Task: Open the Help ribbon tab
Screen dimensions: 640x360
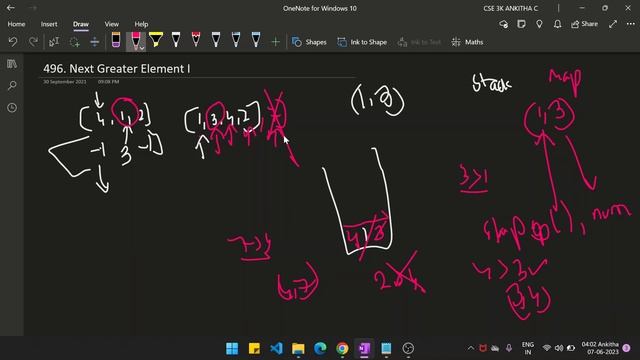Action: (x=141, y=24)
